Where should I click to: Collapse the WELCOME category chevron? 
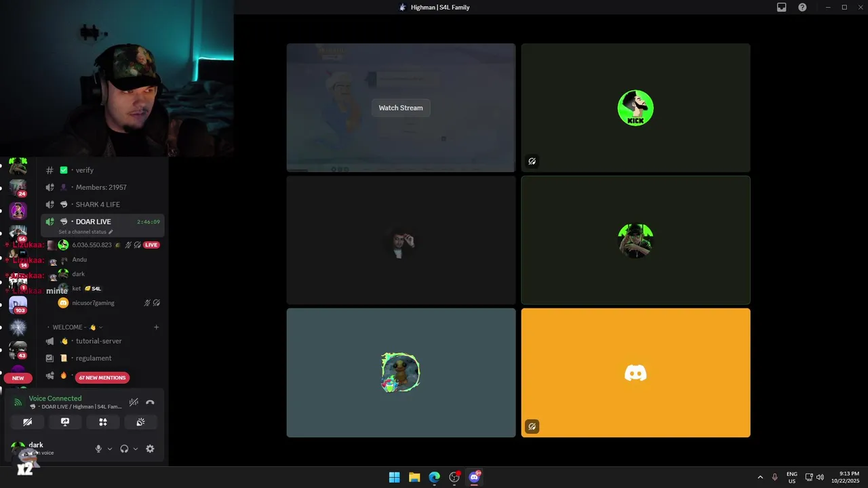[101, 327]
